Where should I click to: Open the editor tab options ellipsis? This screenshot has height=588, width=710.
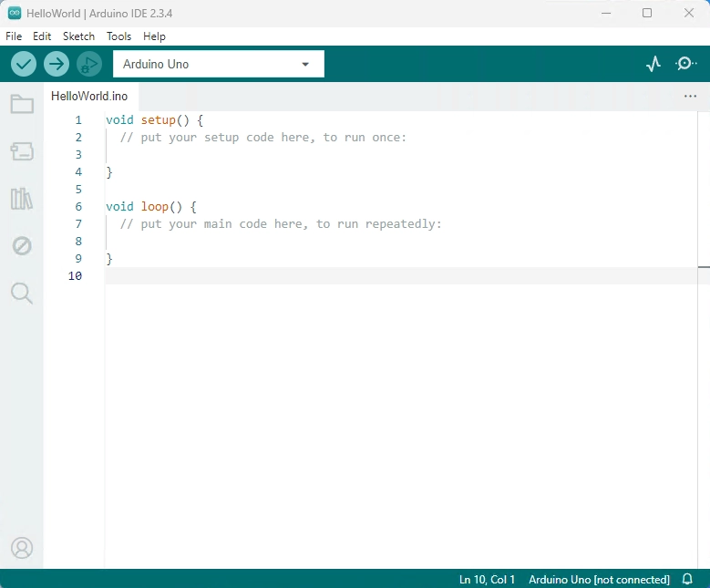pos(690,96)
